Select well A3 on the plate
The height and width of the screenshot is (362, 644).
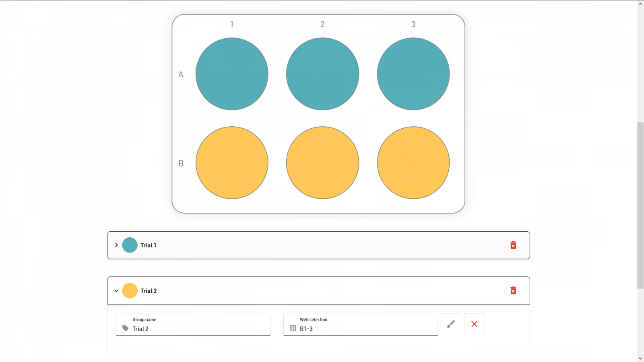[413, 74]
